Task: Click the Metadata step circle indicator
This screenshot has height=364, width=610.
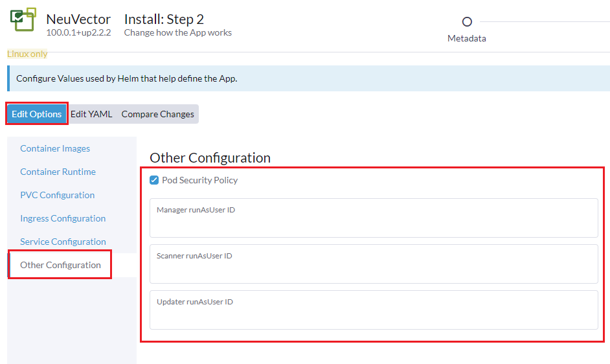Action: pyautogui.click(x=467, y=21)
